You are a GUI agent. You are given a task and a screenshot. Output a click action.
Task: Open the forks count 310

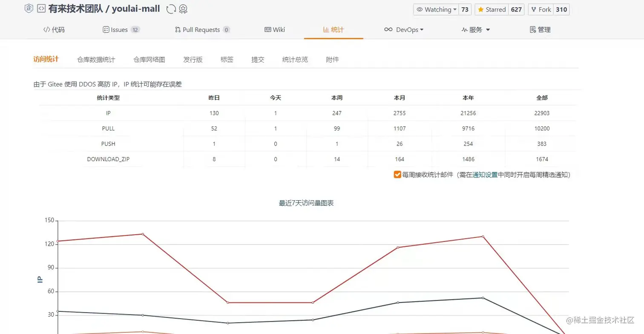click(561, 9)
